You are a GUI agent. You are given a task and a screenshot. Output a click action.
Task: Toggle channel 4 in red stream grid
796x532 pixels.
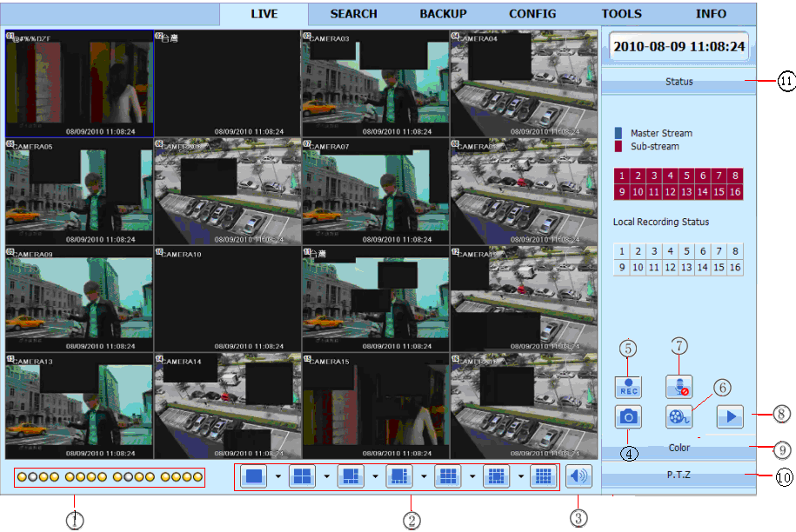[670, 176]
